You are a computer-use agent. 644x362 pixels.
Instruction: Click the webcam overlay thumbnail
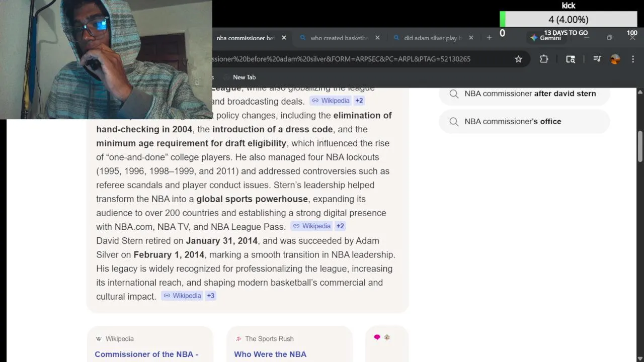tap(106, 59)
